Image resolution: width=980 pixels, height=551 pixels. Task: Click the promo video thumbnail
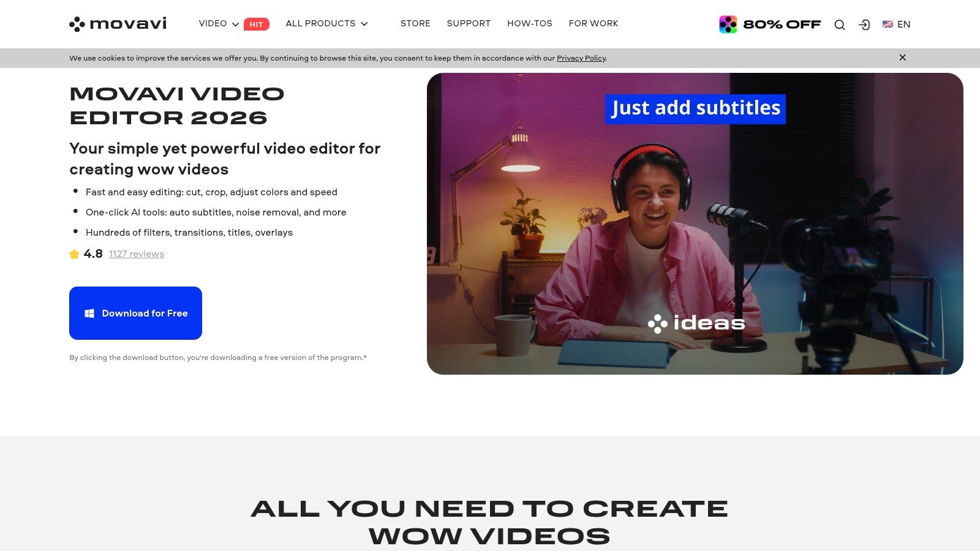click(x=695, y=223)
